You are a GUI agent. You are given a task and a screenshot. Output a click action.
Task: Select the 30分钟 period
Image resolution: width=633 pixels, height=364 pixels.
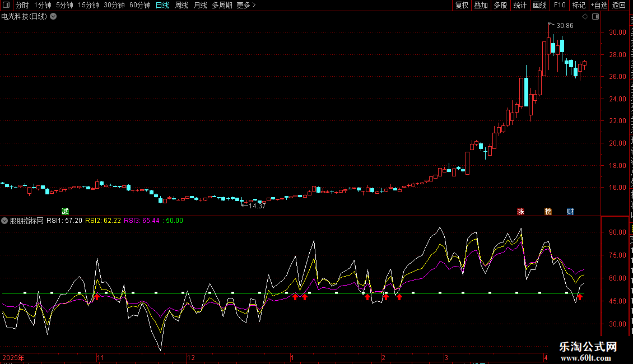click(114, 5)
